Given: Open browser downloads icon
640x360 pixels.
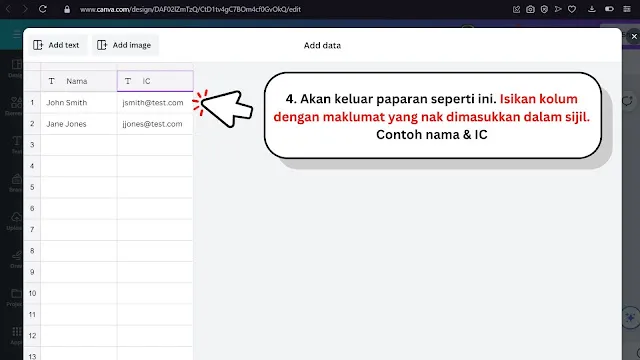Looking at the screenshot, I should tap(591, 9).
